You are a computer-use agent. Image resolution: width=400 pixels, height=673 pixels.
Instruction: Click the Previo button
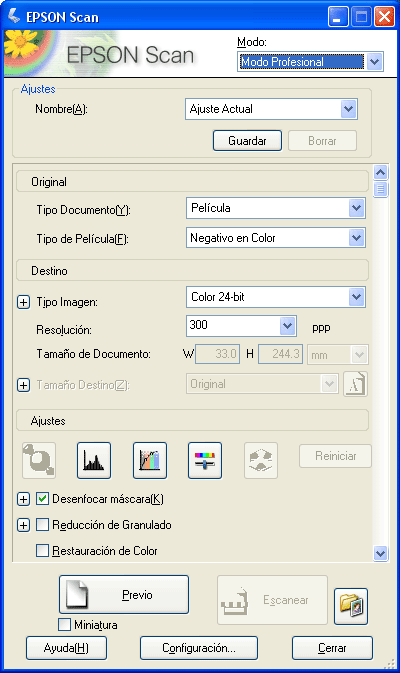coord(124,594)
